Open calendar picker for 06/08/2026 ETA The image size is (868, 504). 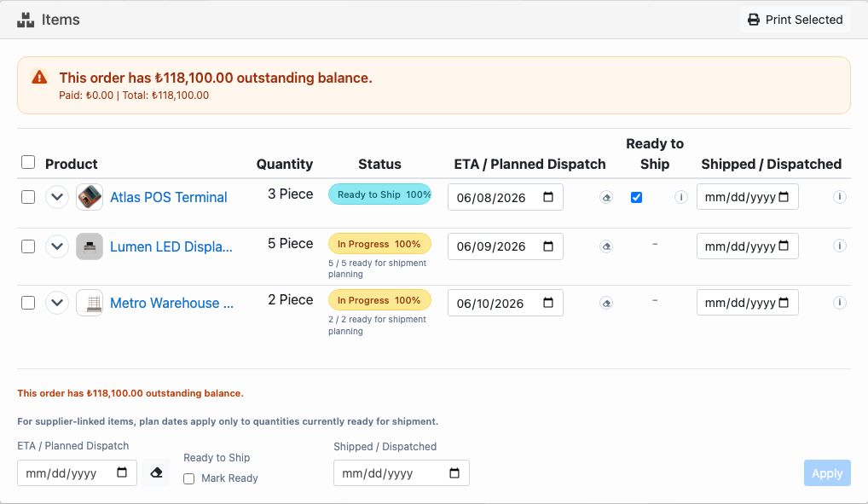click(x=548, y=197)
